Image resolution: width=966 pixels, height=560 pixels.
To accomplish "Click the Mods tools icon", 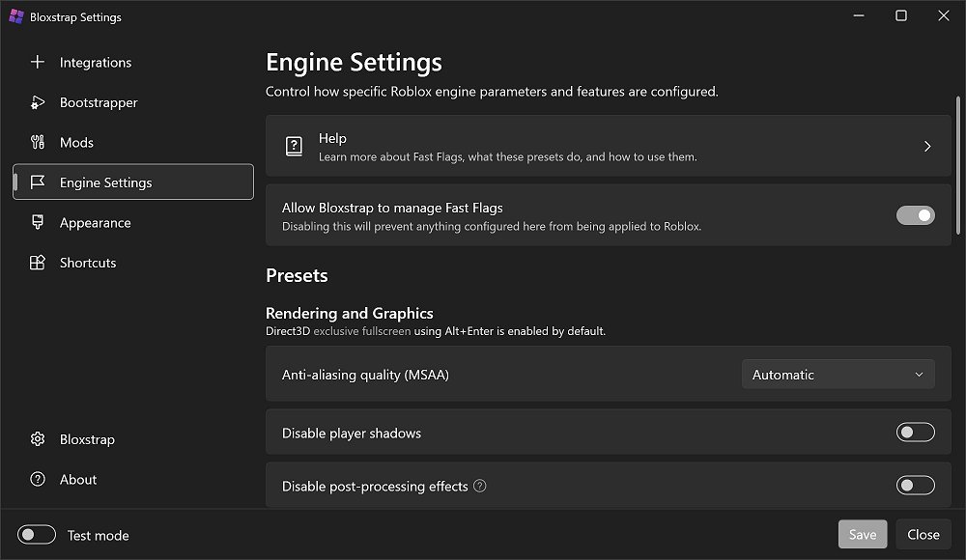I will tap(38, 143).
